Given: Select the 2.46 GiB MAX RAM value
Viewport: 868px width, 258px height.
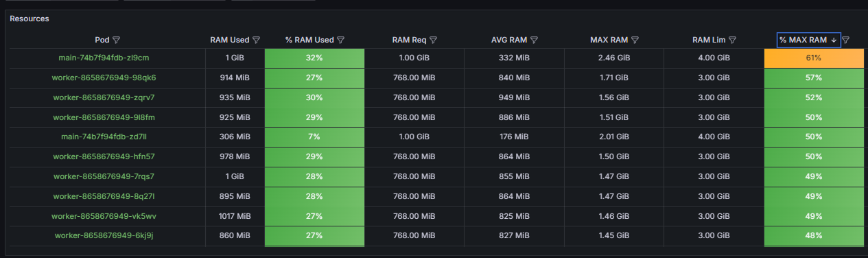Looking at the screenshot, I should pyautogui.click(x=614, y=58).
